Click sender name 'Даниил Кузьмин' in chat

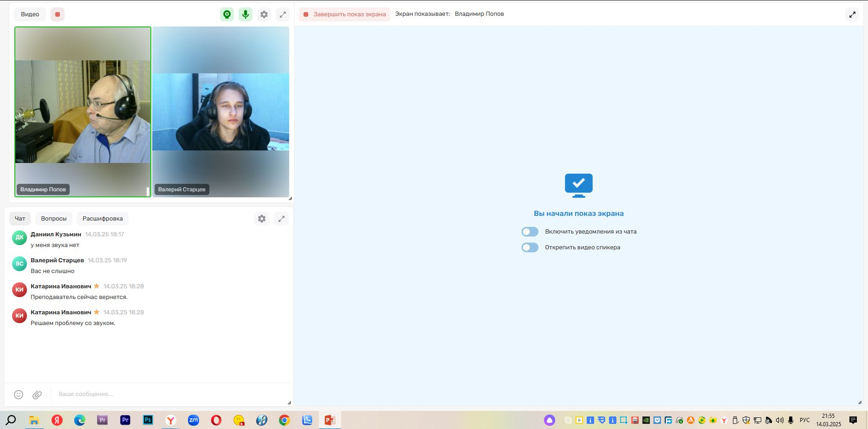[x=56, y=234]
